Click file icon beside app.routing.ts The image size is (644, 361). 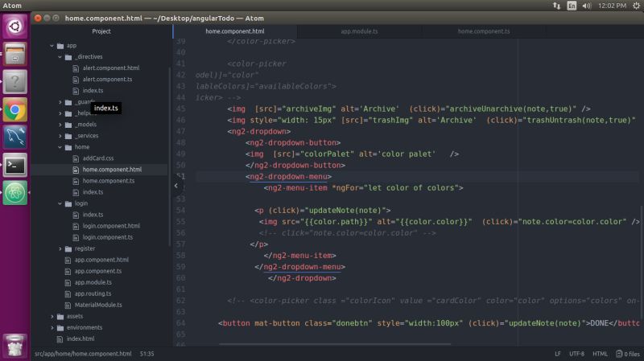coord(68,293)
